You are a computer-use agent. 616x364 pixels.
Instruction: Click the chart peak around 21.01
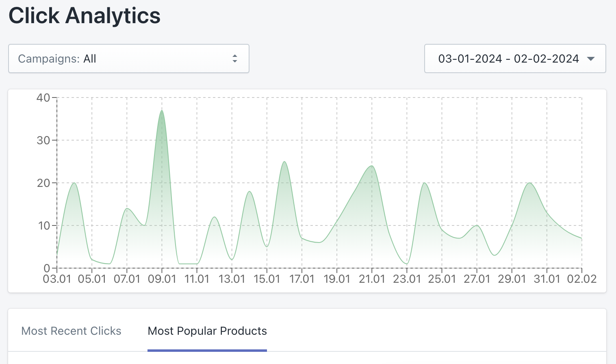coord(371,166)
